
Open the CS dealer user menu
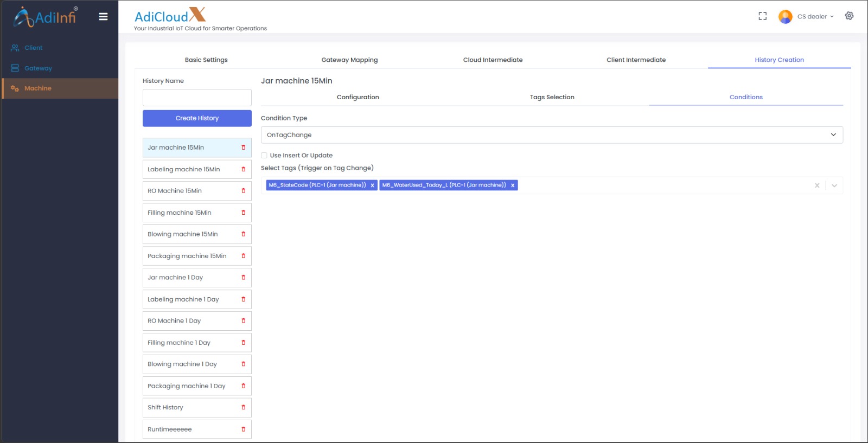coord(814,17)
